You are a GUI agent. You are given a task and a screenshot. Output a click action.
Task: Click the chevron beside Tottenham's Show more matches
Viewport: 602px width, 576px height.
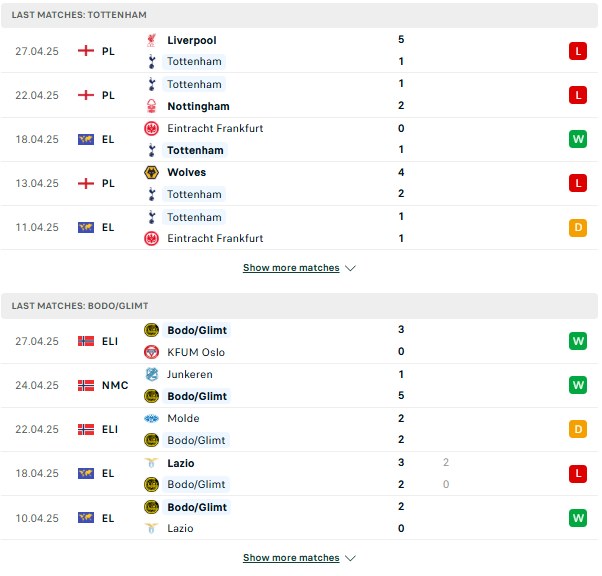(350, 268)
